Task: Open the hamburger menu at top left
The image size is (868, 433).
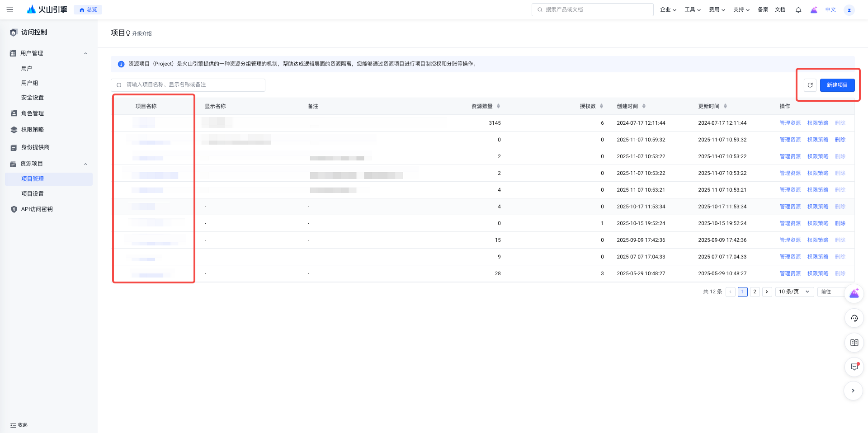Action: pyautogui.click(x=10, y=9)
